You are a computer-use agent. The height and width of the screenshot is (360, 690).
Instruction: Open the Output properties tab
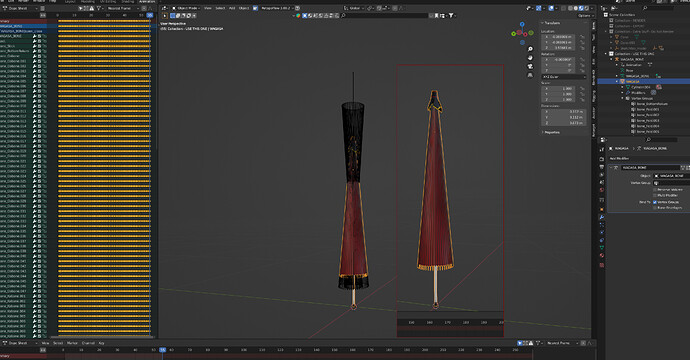602,167
